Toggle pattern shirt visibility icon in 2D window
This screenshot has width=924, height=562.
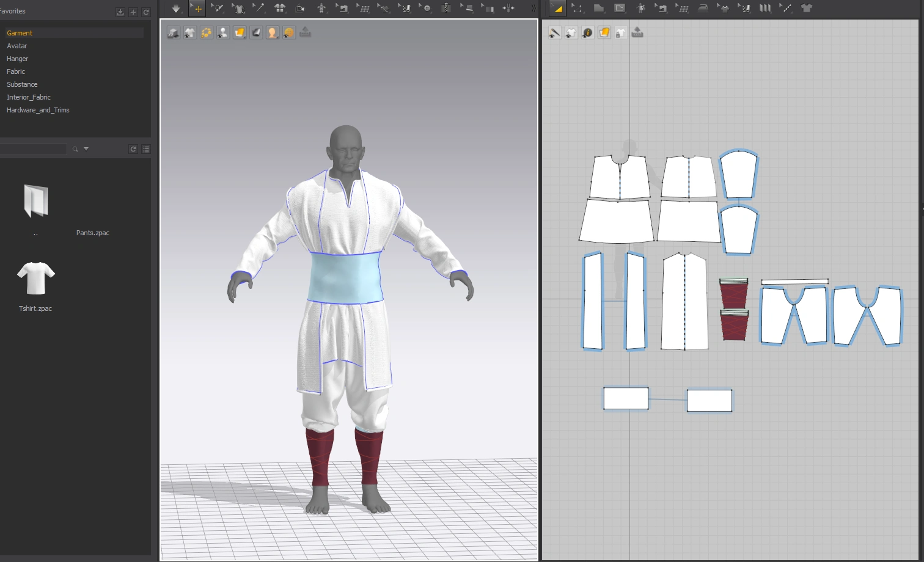pos(571,32)
